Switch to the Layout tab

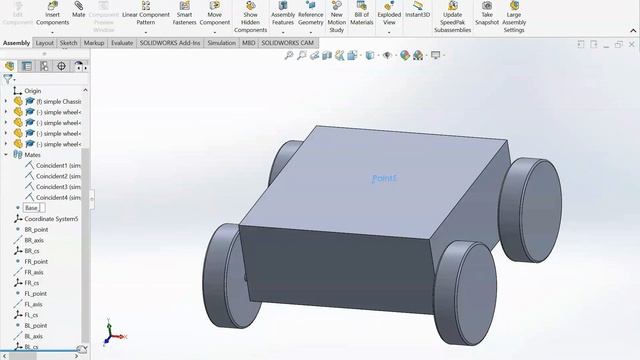44,43
